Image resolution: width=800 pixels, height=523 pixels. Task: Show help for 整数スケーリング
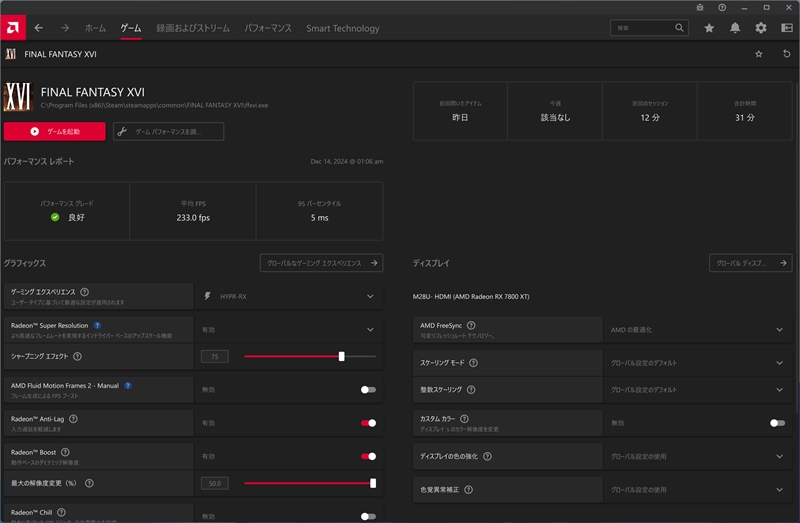(471, 390)
